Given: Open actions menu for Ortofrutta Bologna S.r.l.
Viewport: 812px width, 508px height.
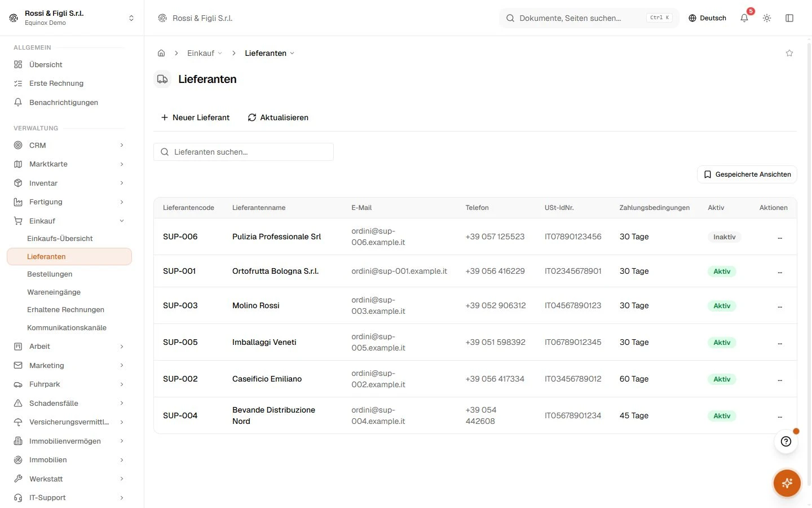Looking at the screenshot, I should pyautogui.click(x=780, y=271).
